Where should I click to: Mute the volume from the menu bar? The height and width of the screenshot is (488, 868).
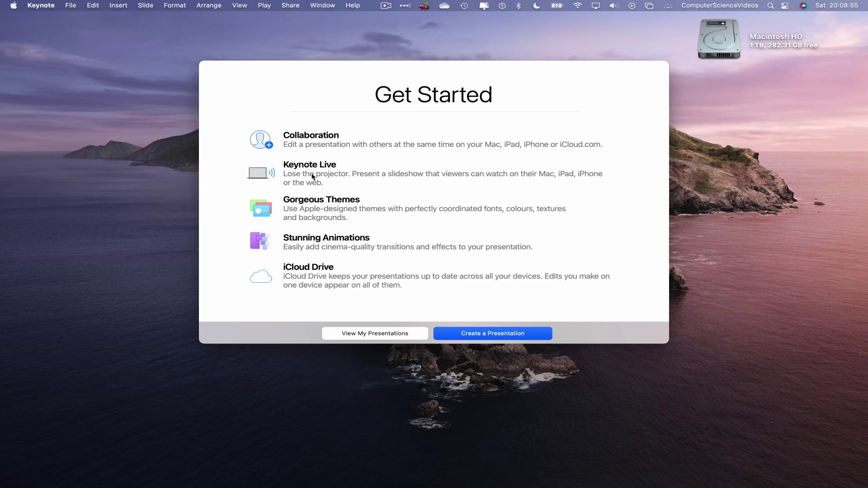point(613,5)
